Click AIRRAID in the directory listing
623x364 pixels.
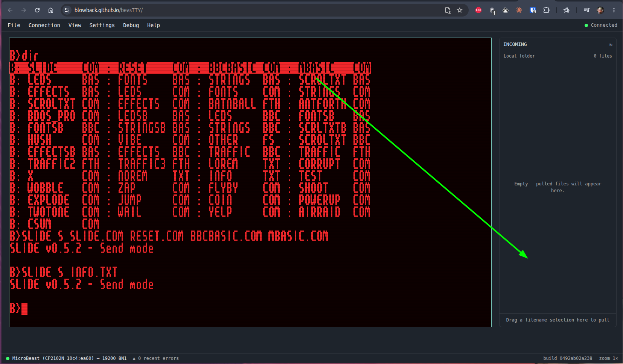320,212
